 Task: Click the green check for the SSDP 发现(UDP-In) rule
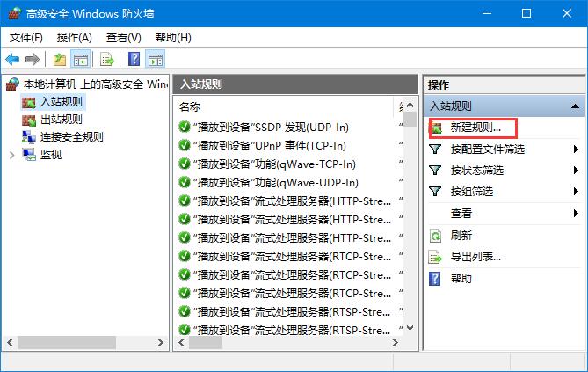(x=184, y=128)
